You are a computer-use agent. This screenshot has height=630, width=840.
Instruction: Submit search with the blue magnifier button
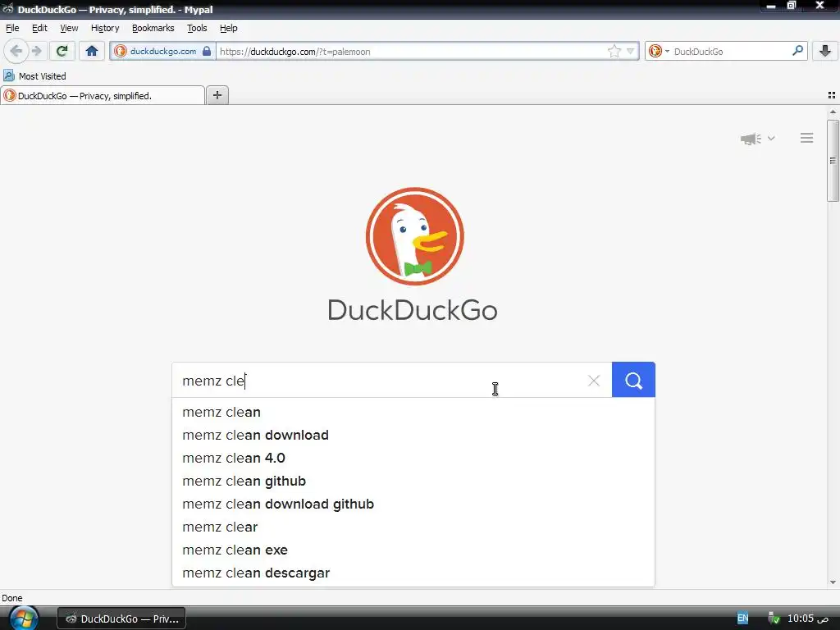(633, 380)
